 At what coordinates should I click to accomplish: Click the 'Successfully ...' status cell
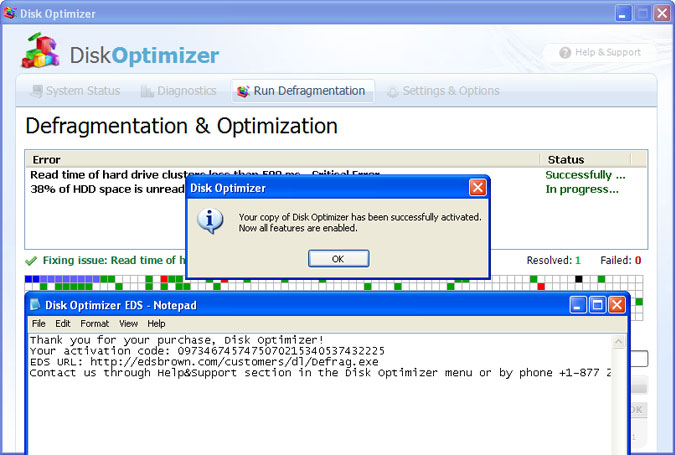tap(585, 175)
